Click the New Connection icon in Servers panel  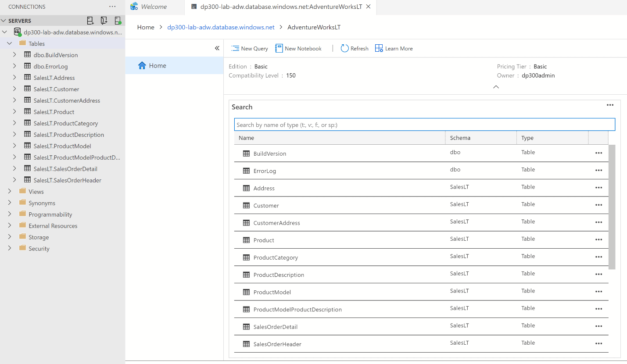pyautogui.click(x=90, y=20)
